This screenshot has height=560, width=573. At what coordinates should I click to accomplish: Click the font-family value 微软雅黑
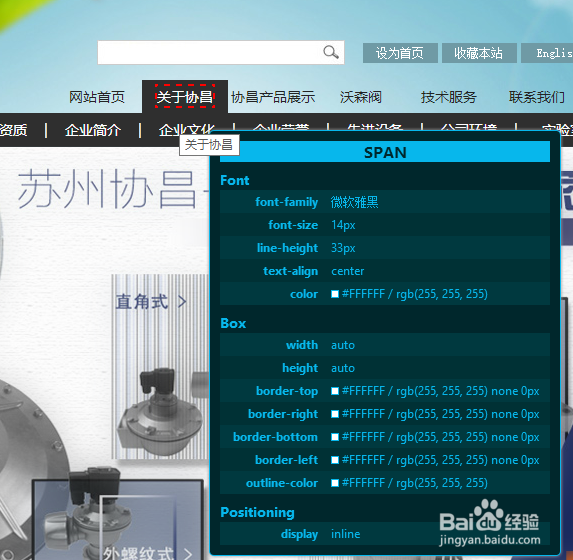(354, 202)
